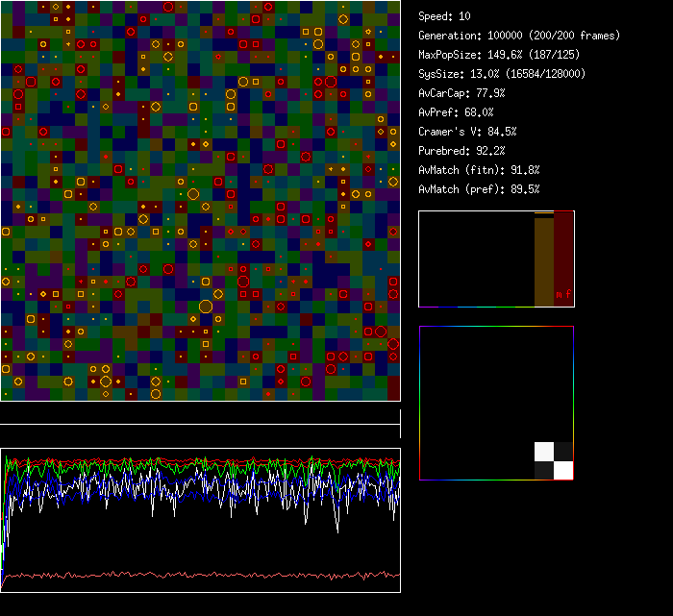Click the upper-left white square in rainbow box
The width and height of the screenshot is (673, 616).
pos(544,452)
